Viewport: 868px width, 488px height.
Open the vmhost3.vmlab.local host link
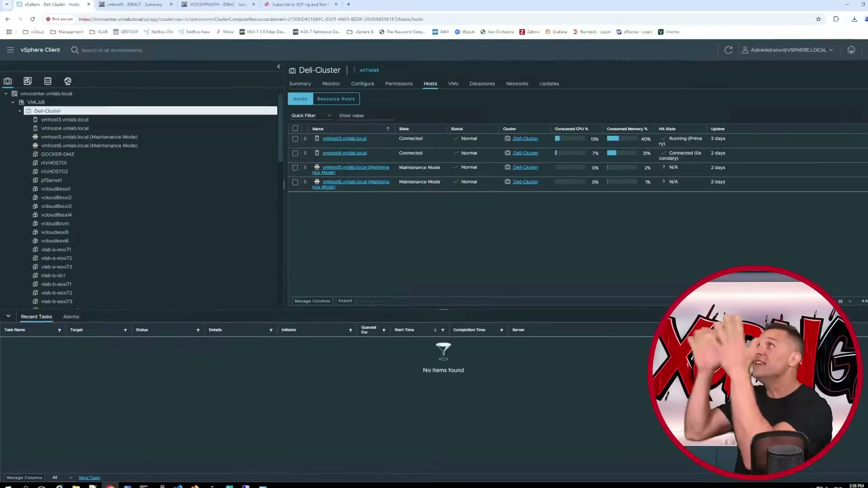(344, 139)
